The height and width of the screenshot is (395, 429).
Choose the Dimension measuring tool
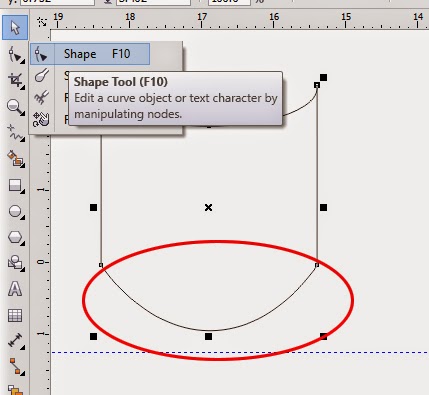[x=15, y=341]
